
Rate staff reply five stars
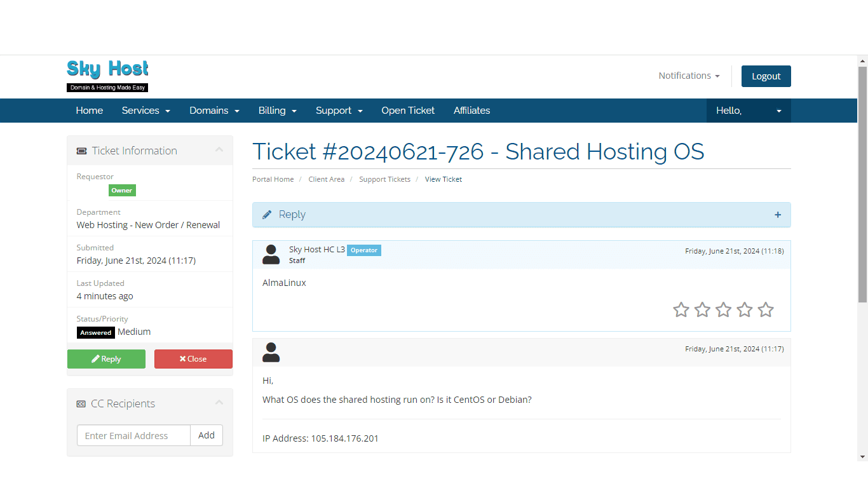pyautogui.click(x=766, y=309)
